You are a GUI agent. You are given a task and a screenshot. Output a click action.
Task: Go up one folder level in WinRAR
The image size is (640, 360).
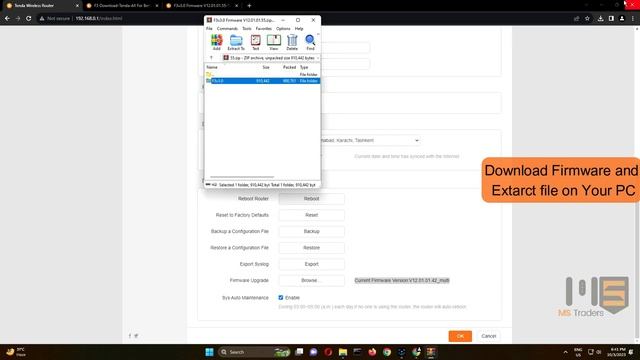[211, 58]
